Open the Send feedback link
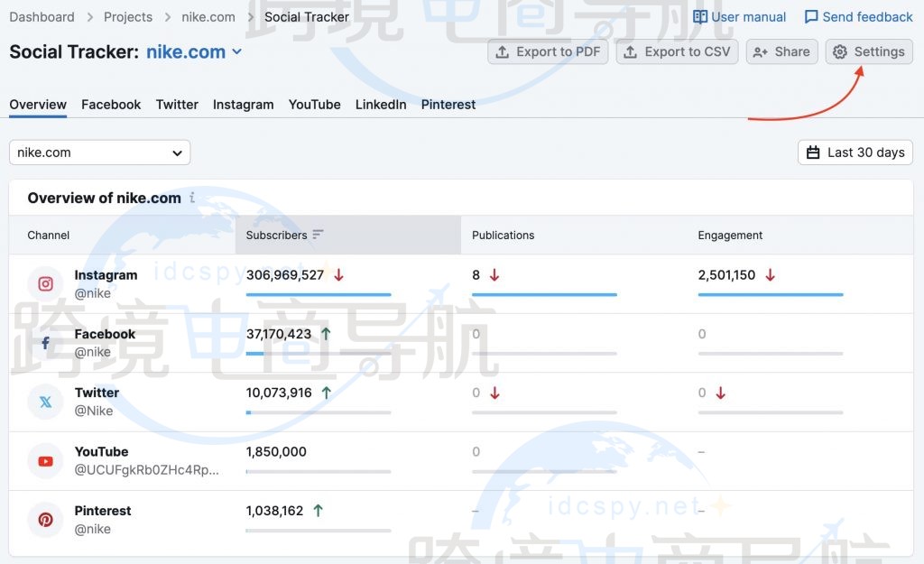The height and width of the screenshot is (564, 924). point(858,17)
